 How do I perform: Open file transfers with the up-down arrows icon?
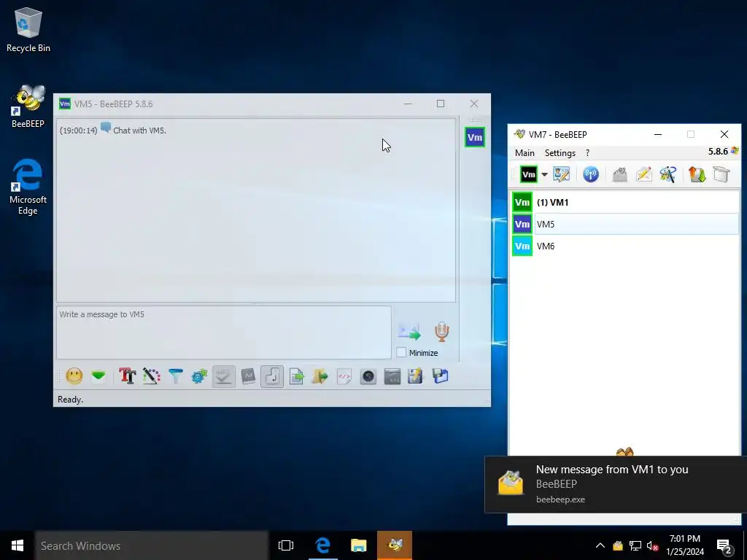[697, 174]
